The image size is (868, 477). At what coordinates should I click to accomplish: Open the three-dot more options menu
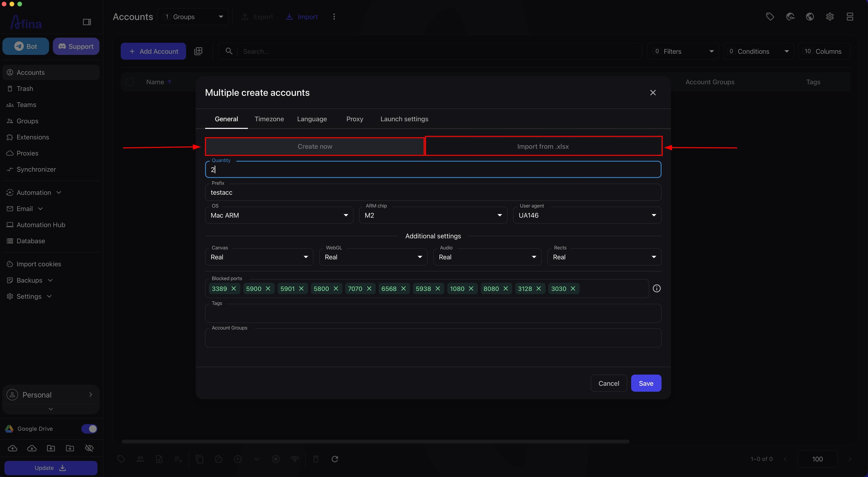334,17
